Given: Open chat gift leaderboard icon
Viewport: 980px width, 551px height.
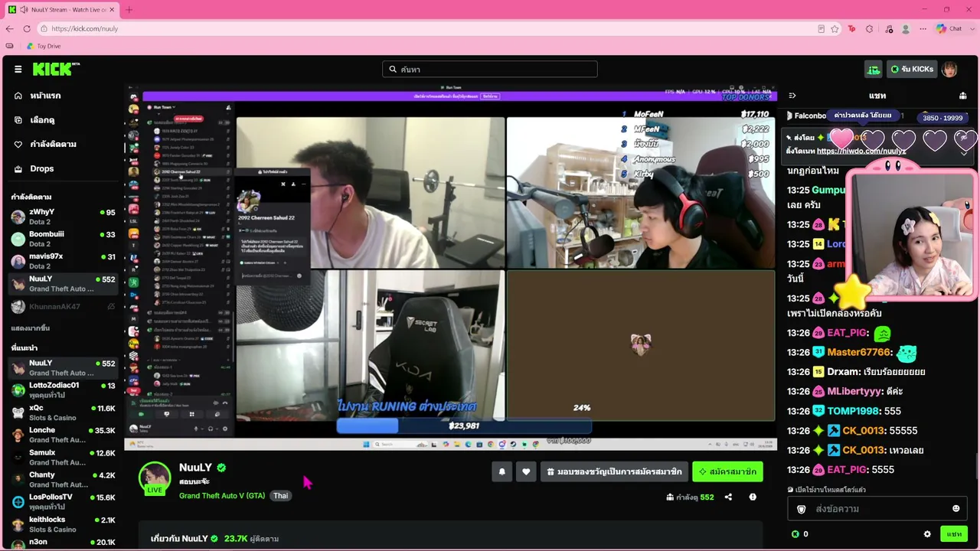Looking at the screenshot, I should tap(962, 96).
